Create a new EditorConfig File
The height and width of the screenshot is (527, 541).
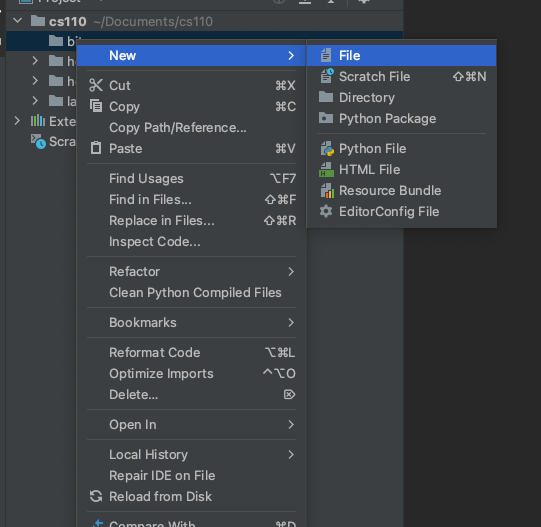tap(401, 212)
